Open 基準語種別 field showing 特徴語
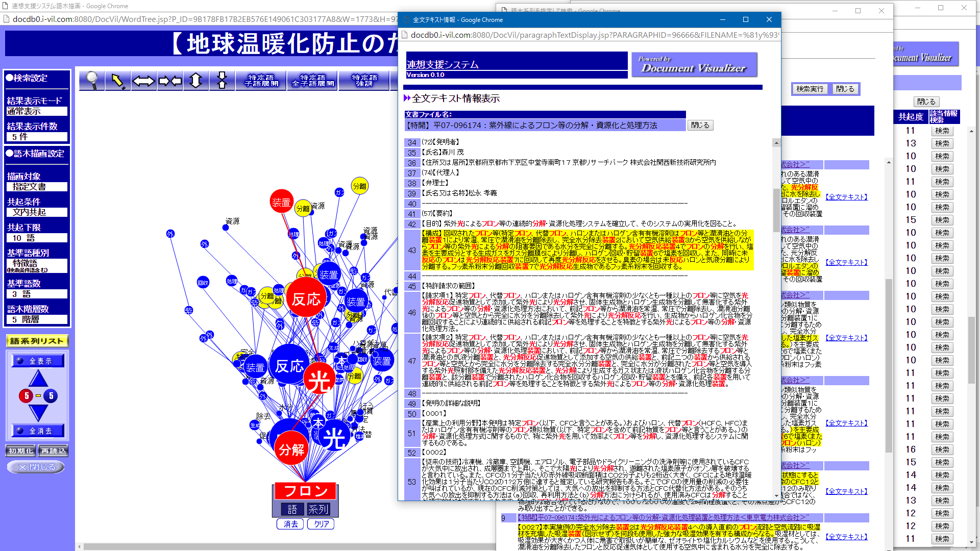 click(37, 266)
